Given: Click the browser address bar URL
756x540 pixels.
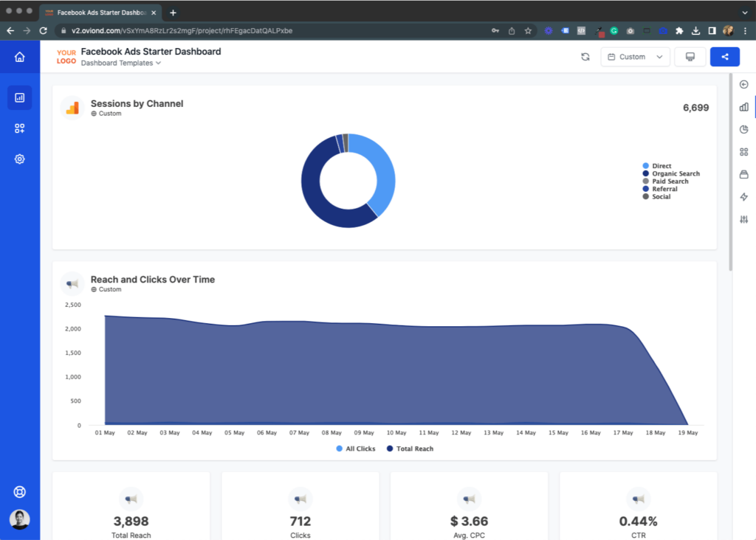Looking at the screenshot, I should 182,31.
